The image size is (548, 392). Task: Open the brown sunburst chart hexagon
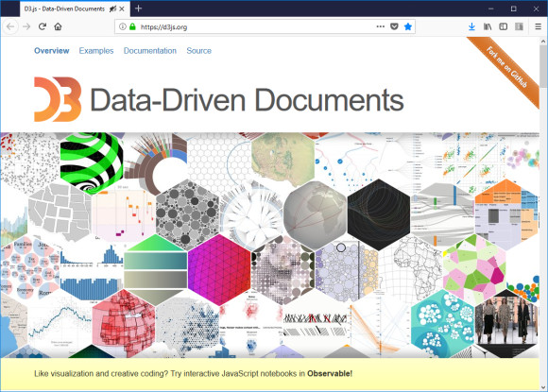(x=156, y=161)
